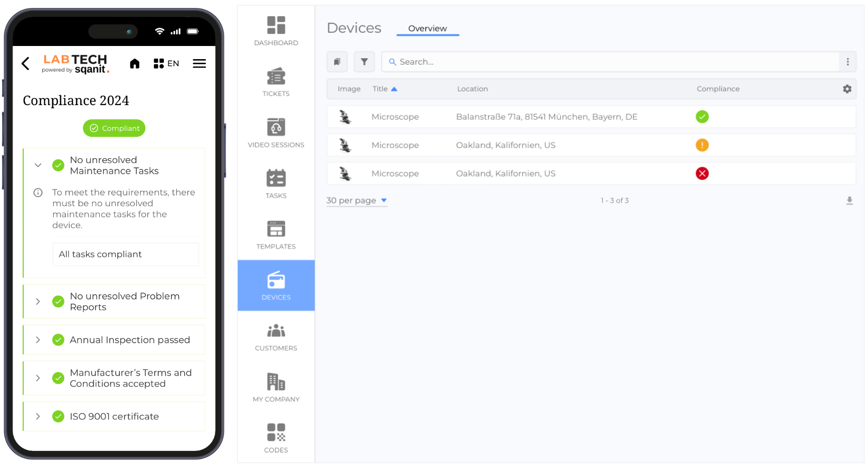This screenshot has height=467, width=868.
Task: Click the Microscope title in the München row
Action: pos(395,117)
